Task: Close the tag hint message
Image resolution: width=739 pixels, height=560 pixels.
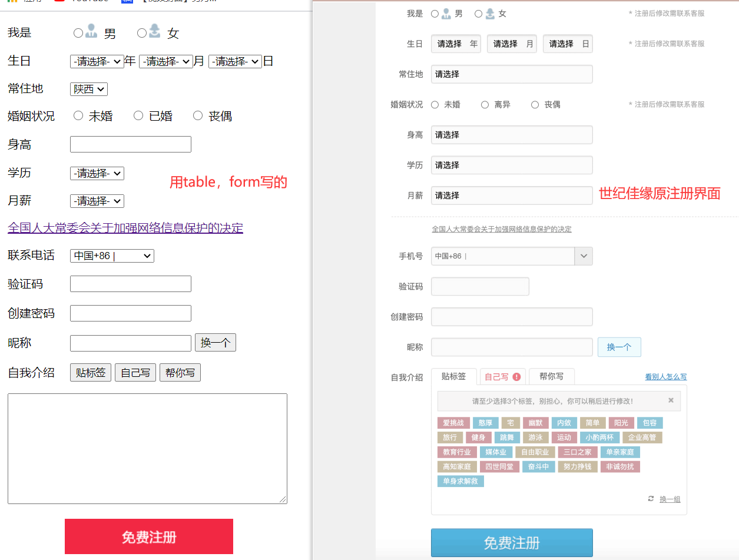Action: pyautogui.click(x=671, y=400)
